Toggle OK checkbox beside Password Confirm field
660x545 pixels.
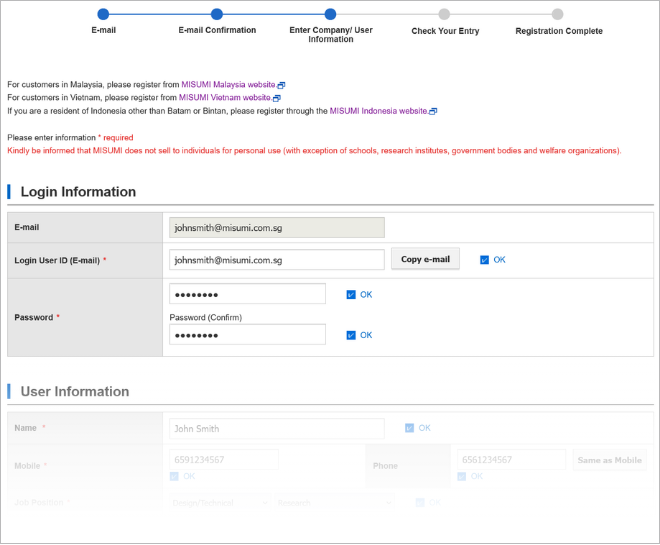[x=351, y=335]
